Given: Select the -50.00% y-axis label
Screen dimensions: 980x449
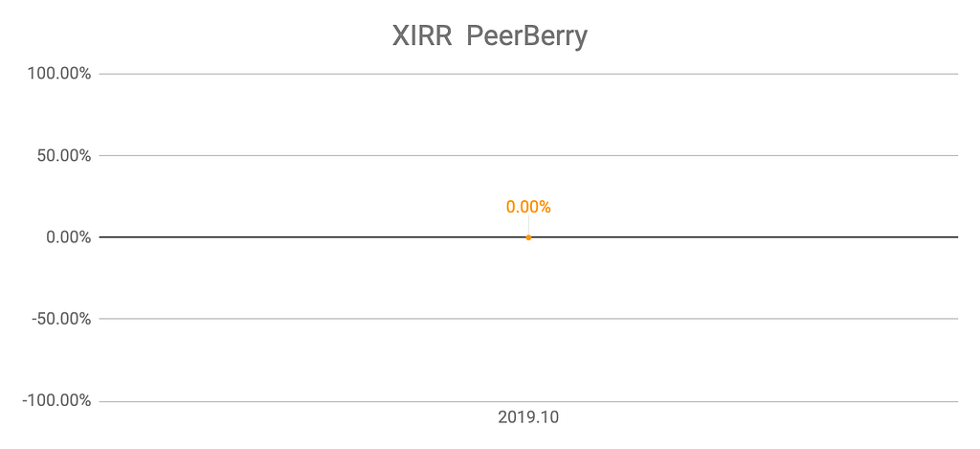Looking at the screenshot, I should (x=61, y=319).
